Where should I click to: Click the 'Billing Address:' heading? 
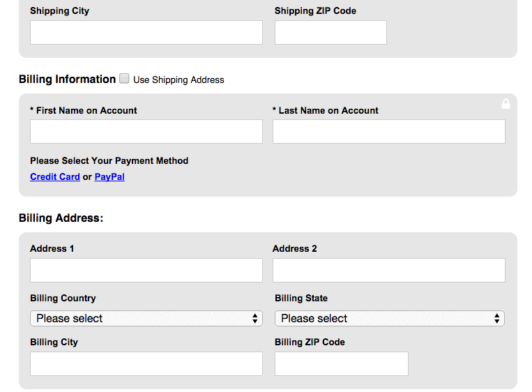click(x=61, y=218)
